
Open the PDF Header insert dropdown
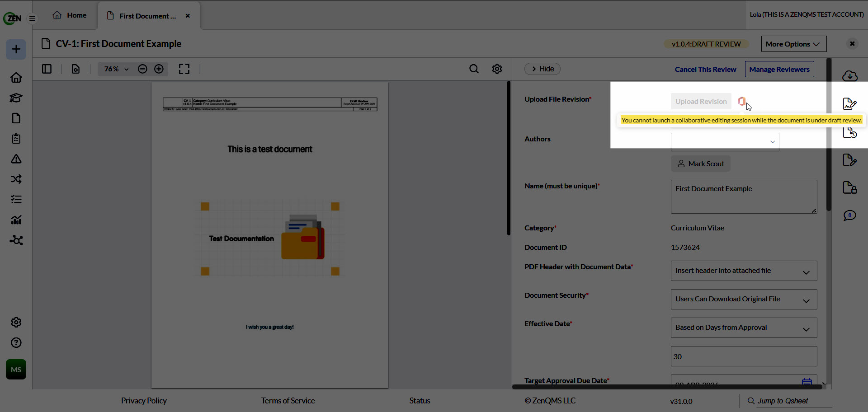pyautogui.click(x=744, y=271)
